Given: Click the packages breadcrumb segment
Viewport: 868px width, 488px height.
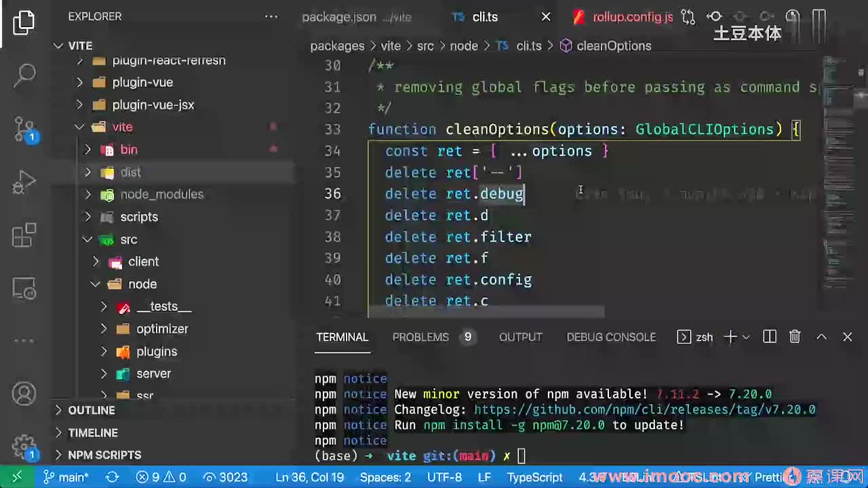Looking at the screenshot, I should (x=337, y=45).
